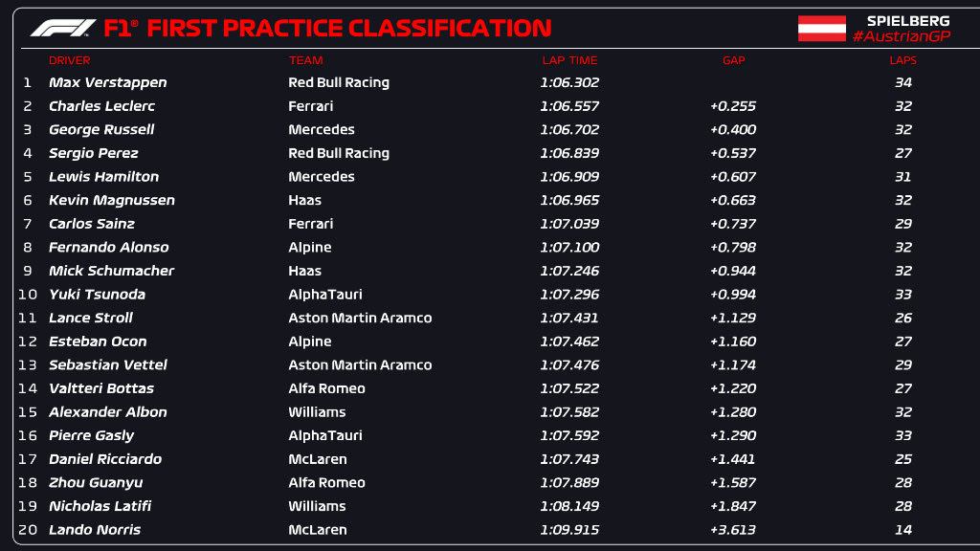The image size is (980, 551).
Task: Select driver Max Verstappen
Action: pos(107,82)
